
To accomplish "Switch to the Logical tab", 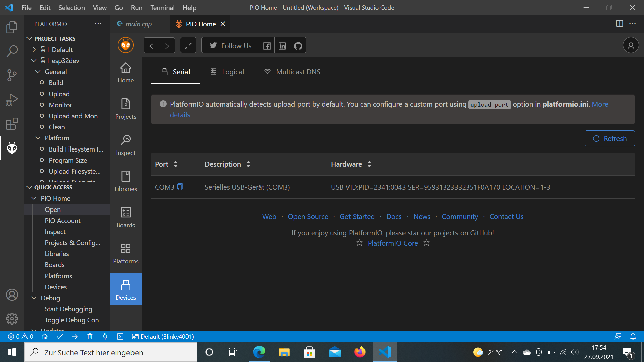I will (227, 72).
